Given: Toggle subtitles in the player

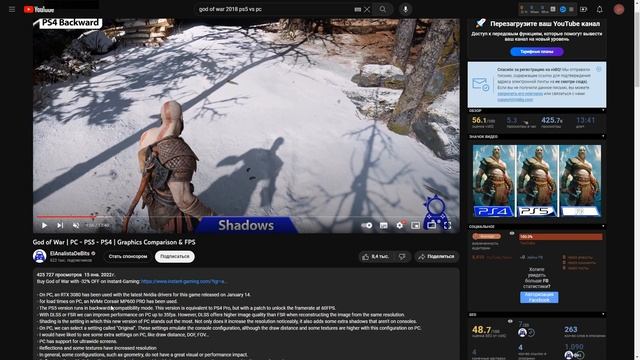Looking at the screenshot, I should (x=384, y=225).
